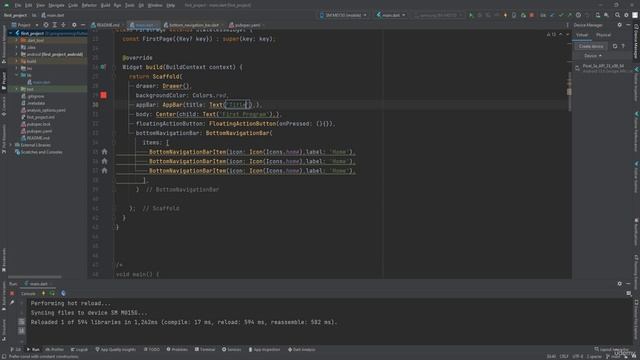Open the Refactor menu

pyautogui.click(x=89, y=5)
